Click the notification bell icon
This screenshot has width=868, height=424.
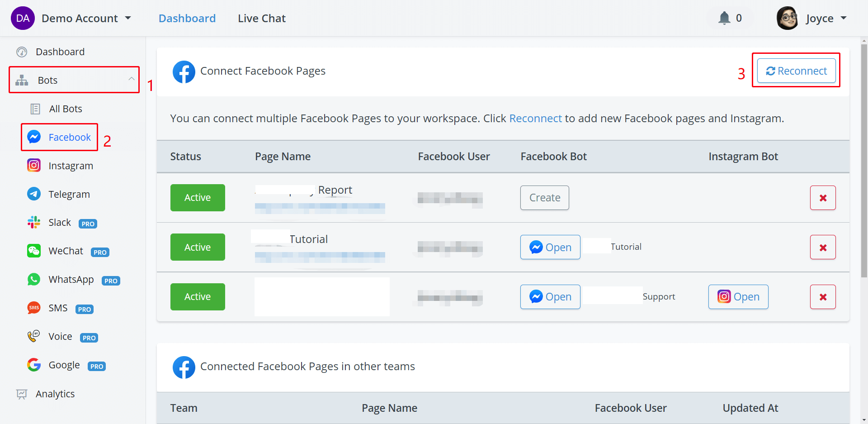point(724,18)
